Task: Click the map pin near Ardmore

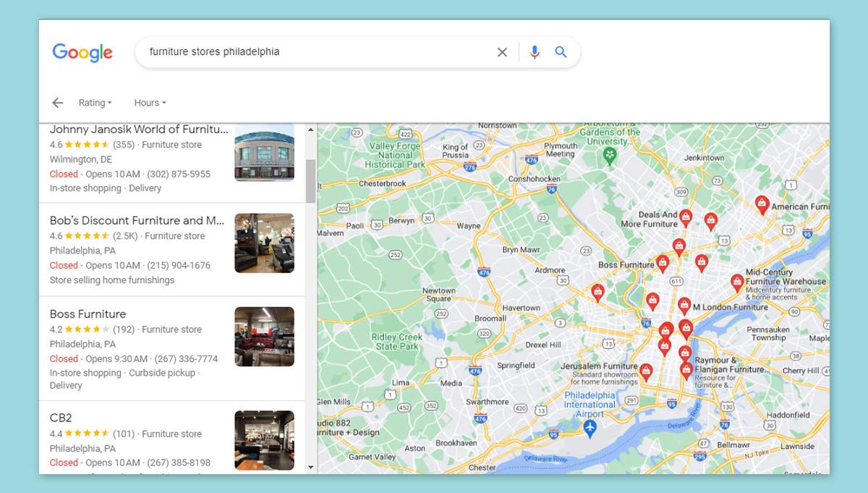Action: [x=597, y=292]
